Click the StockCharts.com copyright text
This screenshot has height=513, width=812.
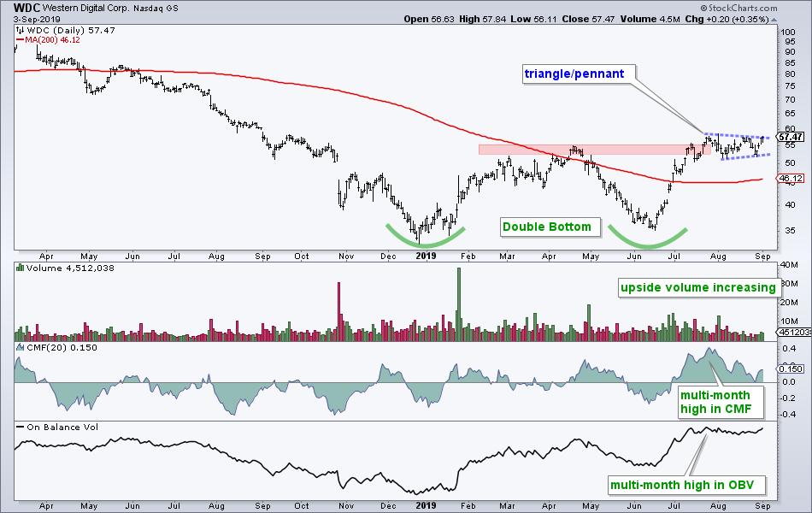coord(739,8)
